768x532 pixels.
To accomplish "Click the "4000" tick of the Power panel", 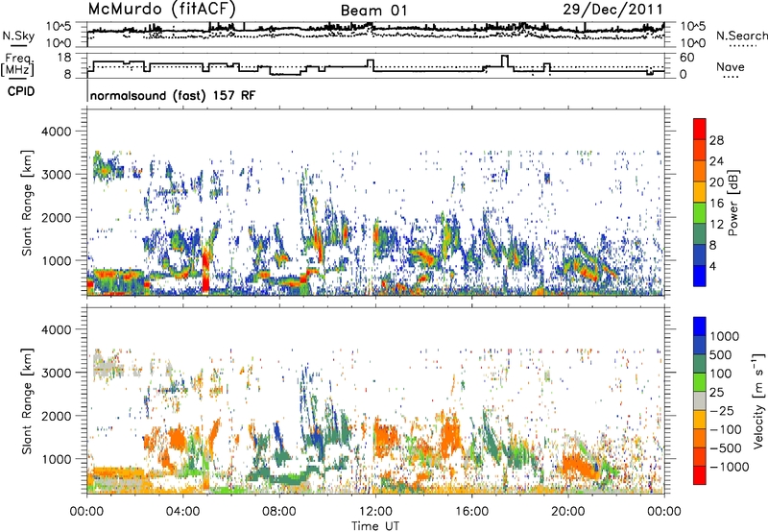I will 59,132.
